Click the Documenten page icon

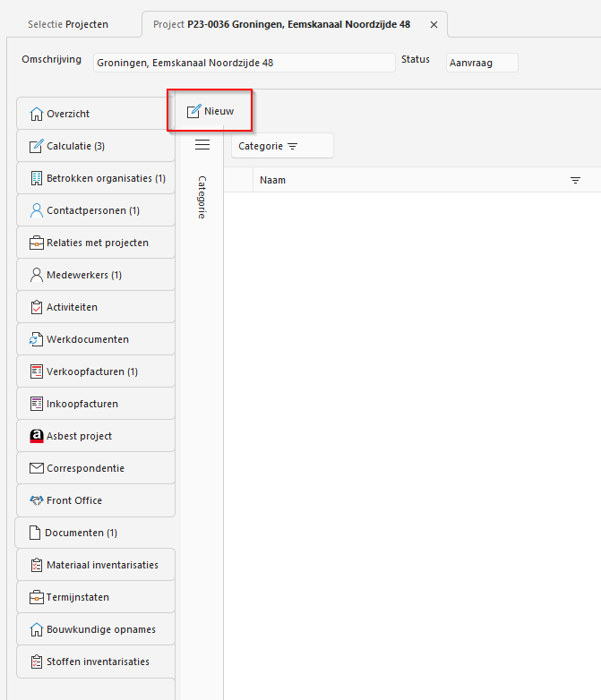pyautogui.click(x=35, y=533)
